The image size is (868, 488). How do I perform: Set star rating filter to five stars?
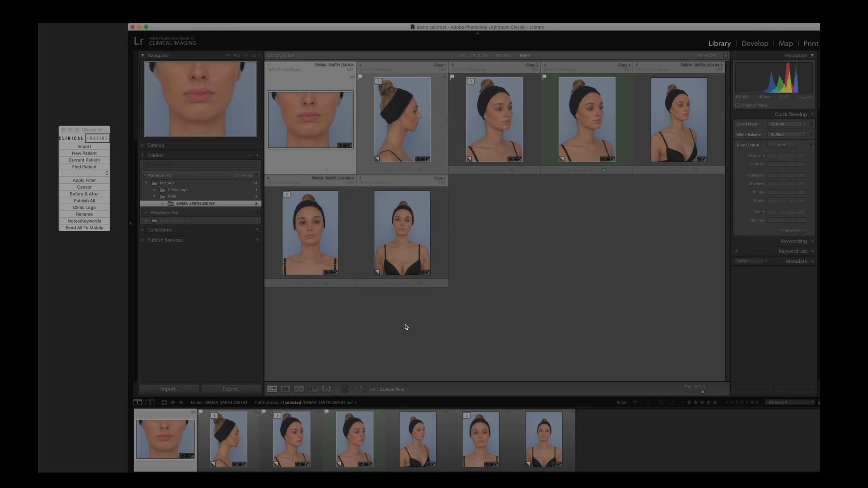(x=715, y=402)
